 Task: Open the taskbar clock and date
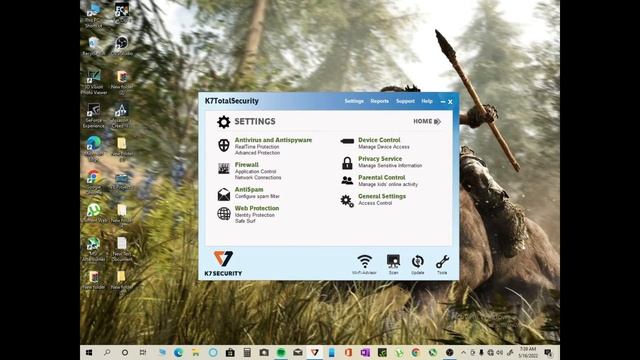point(528,352)
